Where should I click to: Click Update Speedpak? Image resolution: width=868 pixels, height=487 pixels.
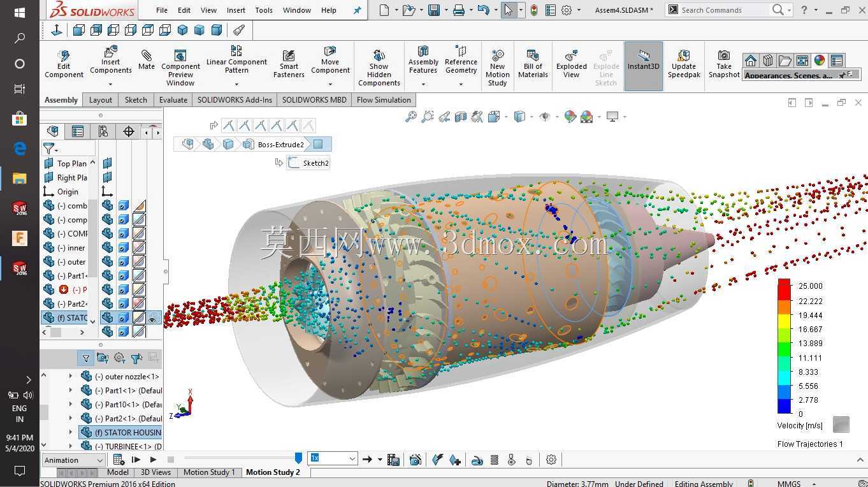coord(684,64)
